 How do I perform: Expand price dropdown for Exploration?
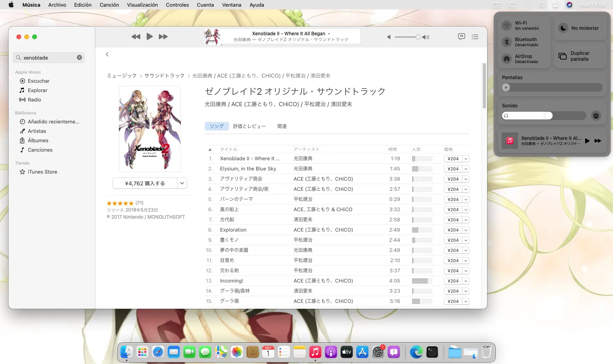pos(466,230)
